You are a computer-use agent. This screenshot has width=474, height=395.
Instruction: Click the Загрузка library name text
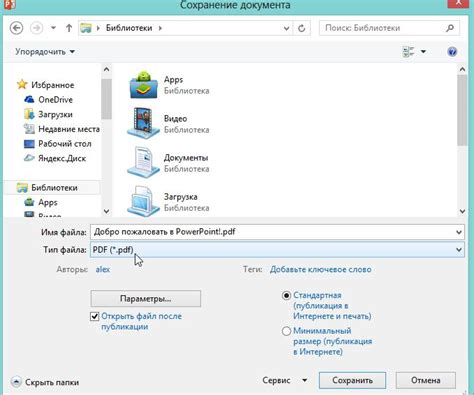coord(181,197)
